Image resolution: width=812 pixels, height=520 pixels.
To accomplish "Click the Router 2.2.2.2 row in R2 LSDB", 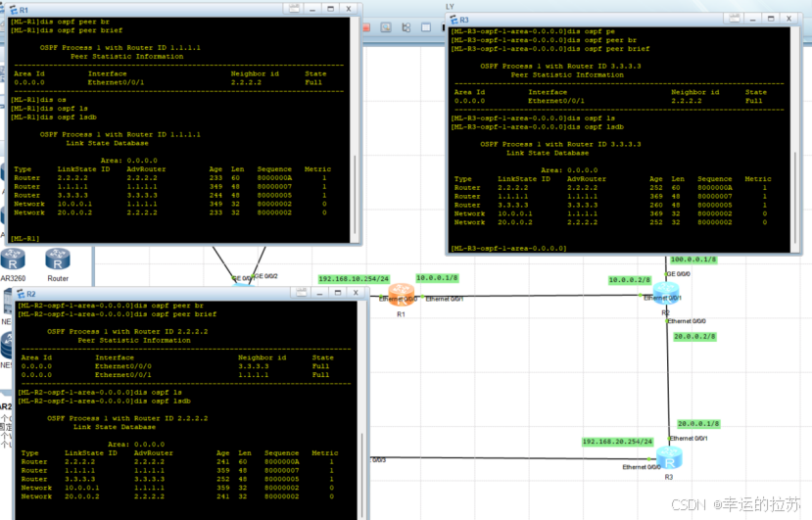I will point(177,461).
